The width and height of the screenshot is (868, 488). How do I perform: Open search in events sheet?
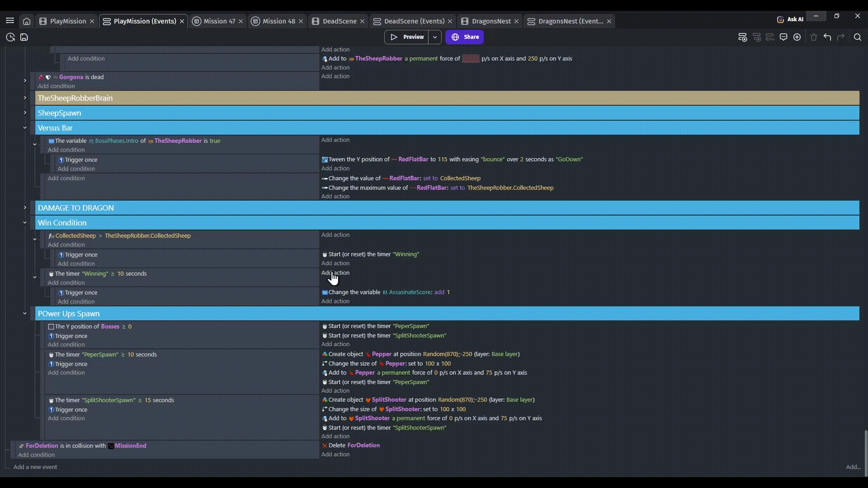[x=857, y=37]
